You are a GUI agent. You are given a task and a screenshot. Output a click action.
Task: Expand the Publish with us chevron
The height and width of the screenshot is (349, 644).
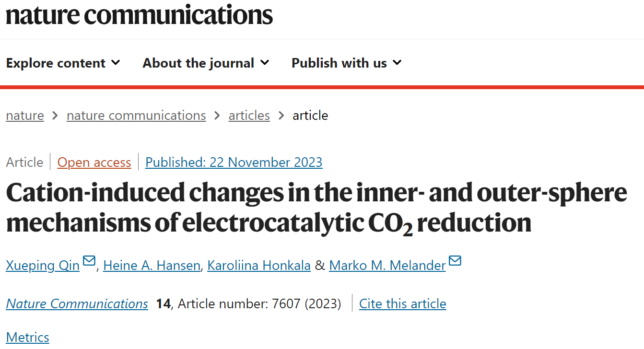pyautogui.click(x=397, y=62)
